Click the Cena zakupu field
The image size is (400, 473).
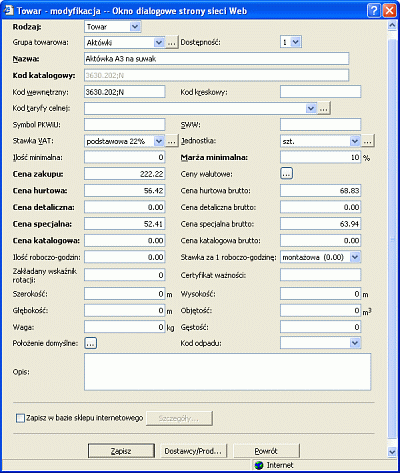[125, 174]
